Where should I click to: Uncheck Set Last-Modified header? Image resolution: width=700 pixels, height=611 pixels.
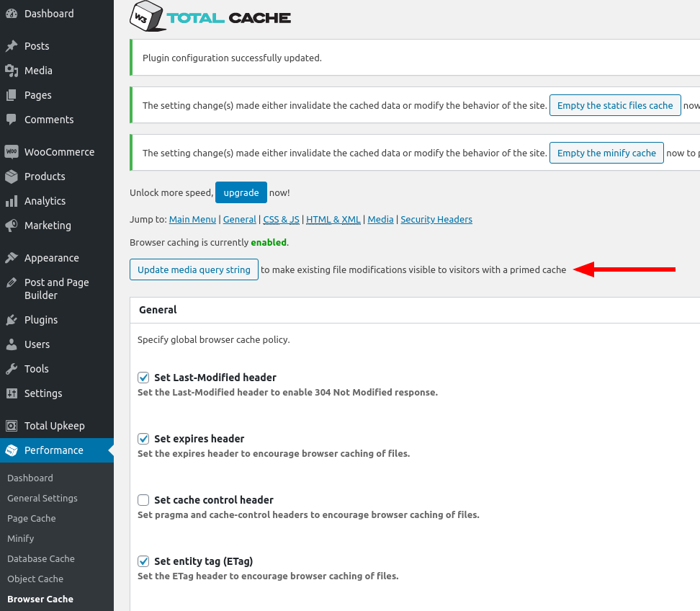tap(143, 378)
